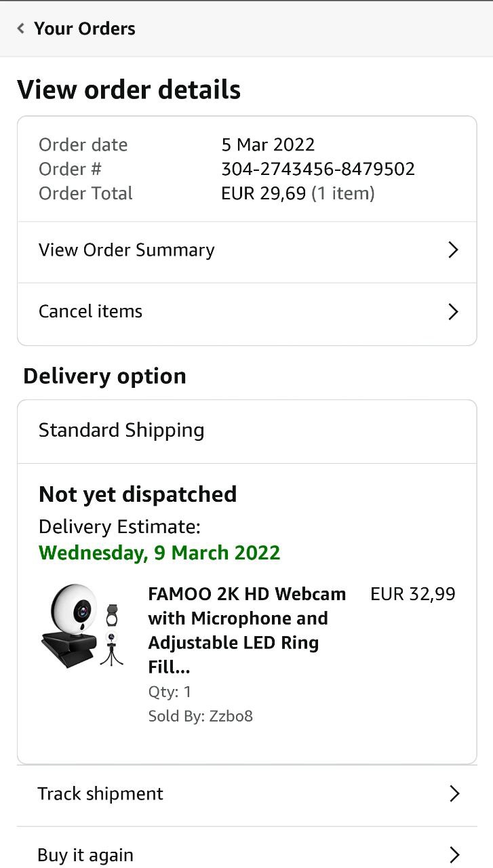493x868 pixels.
Task: Click the Track shipment chevron arrow
Action: (x=454, y=794)
